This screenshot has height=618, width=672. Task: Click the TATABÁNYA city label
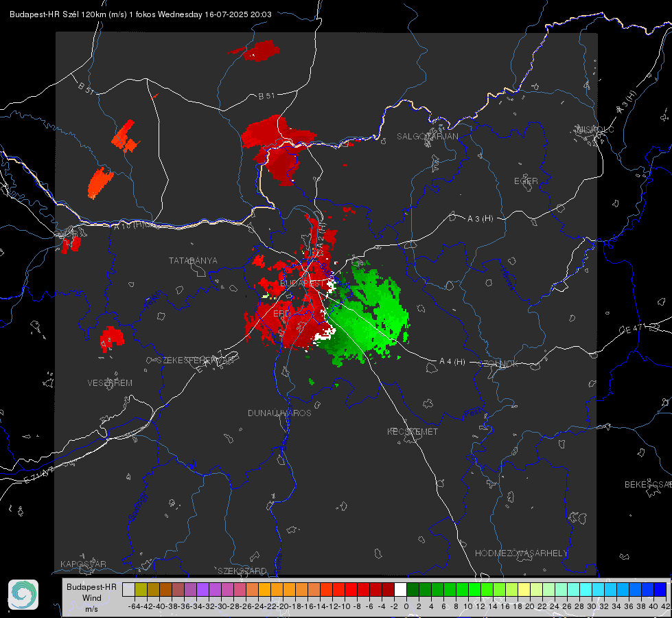tap(193, 261)
